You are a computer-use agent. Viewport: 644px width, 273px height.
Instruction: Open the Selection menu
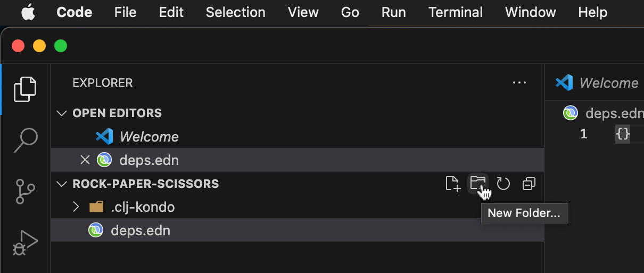pyautogui.click(x=235, y=12)
